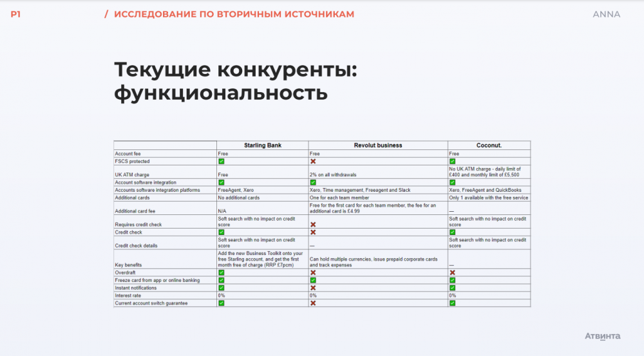Click 'Only 1 available with the free service'

488,198
